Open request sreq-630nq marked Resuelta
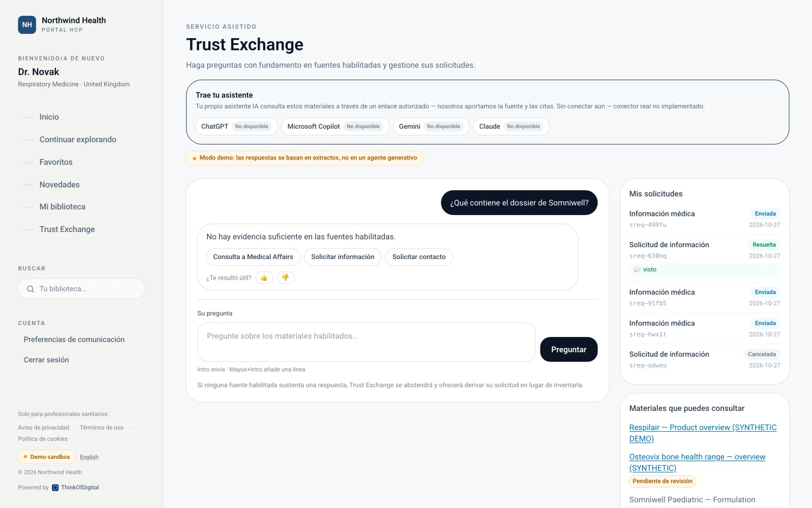This screenshot has height=508, width=812. tap(705, 258)
